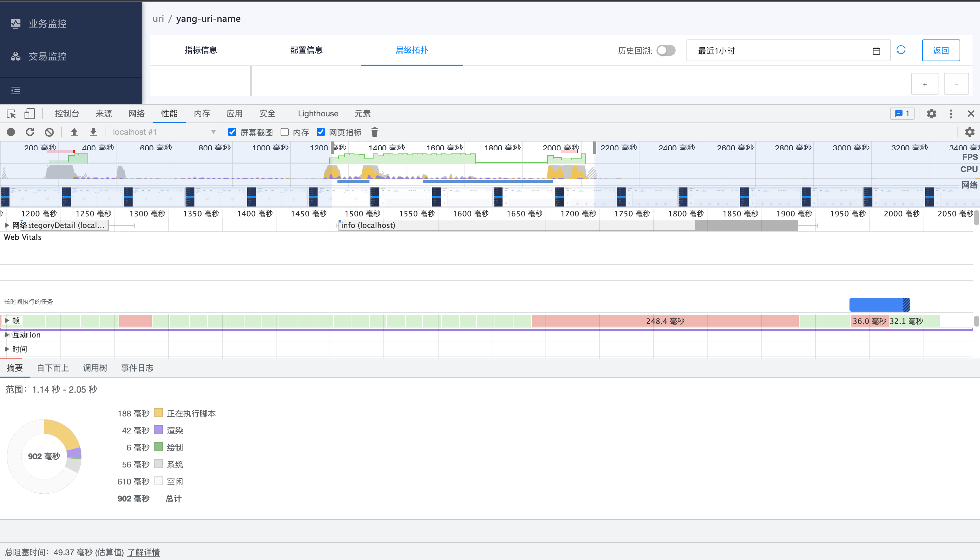The image size is (980, 560).
Task: Open the 控制台 DevTools tab
Action: (67, 114)
